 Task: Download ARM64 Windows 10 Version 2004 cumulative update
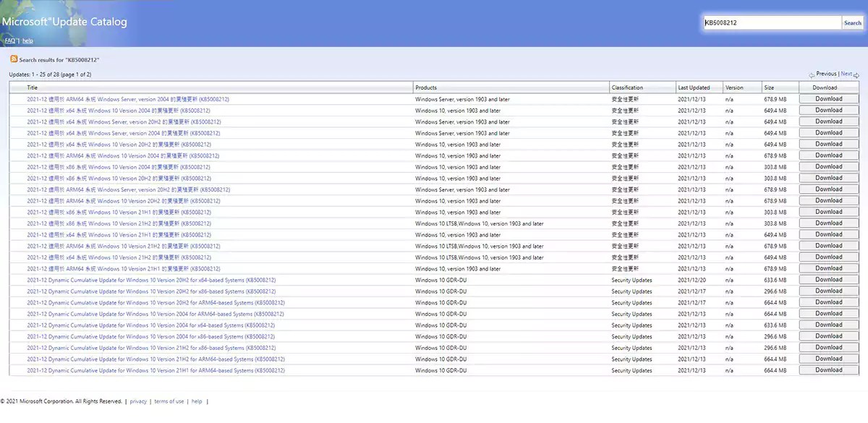pyautogui.click(x=829, y=155)
